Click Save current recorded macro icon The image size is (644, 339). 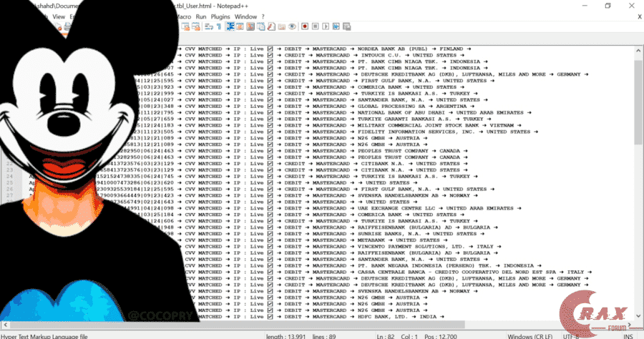(346, 26)
